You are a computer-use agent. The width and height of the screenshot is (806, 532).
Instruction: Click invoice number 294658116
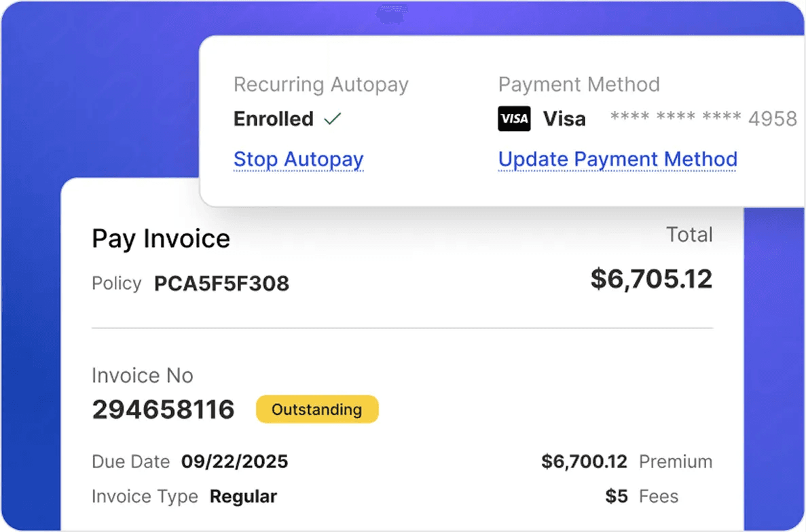pyautogui.click(x=163, y=410)
